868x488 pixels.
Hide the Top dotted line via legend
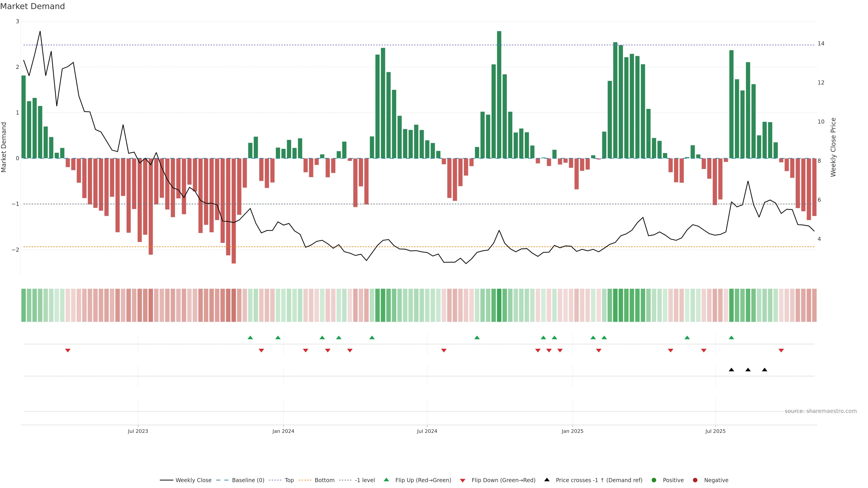coord(289,480)
